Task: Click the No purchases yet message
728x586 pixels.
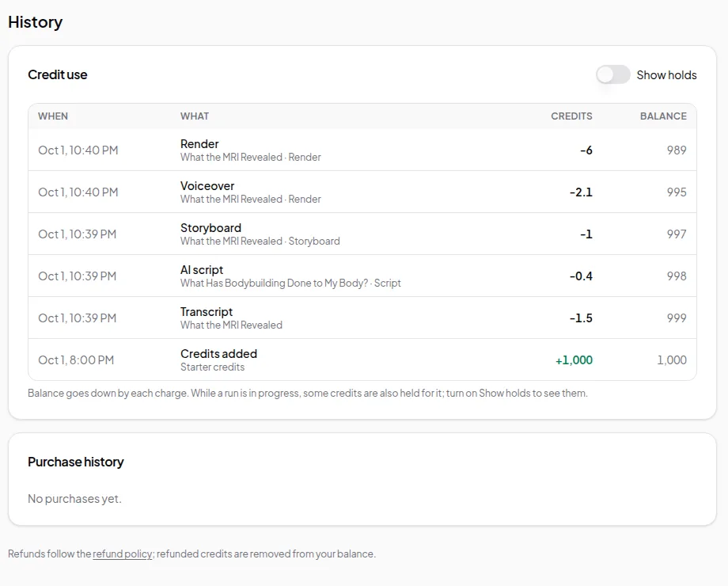Action: click(74, 499)
